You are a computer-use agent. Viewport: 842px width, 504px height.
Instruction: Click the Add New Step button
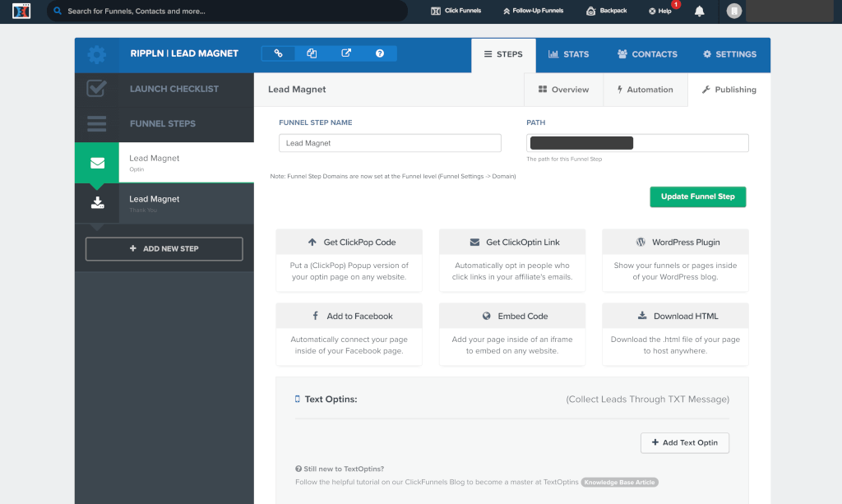tap(164, 249)
